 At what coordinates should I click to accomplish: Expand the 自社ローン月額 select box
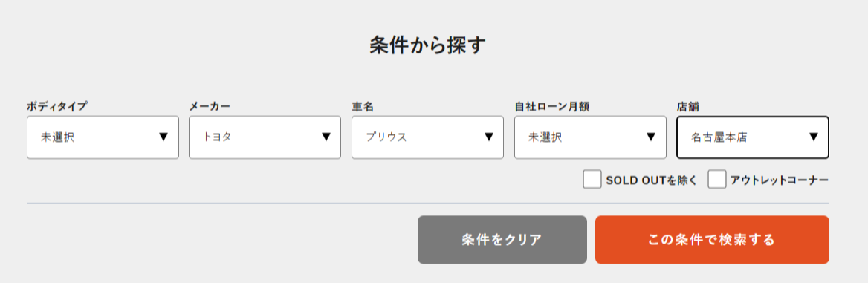pyautogui.click(x=590, y=137)
